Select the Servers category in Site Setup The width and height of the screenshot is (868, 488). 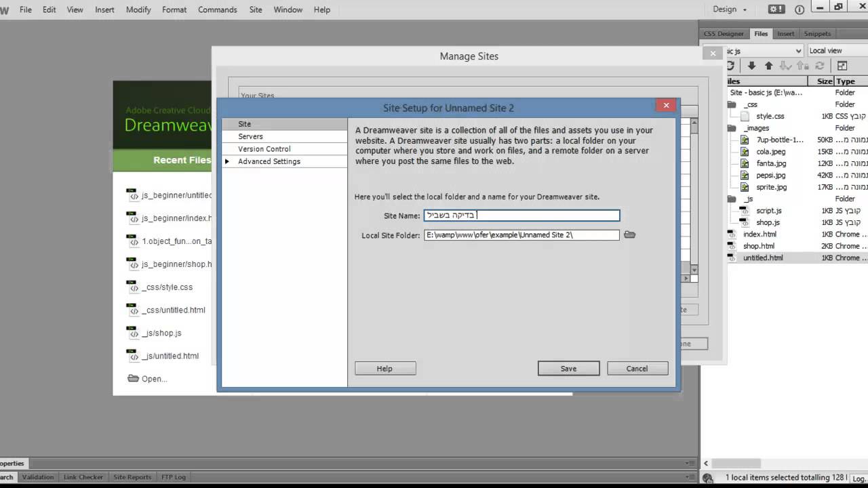(284, 136)
